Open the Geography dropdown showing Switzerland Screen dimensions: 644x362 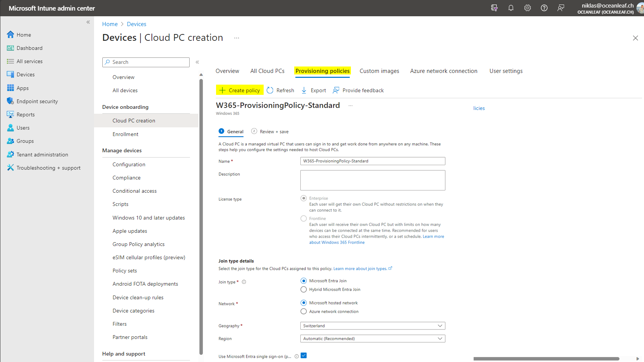[373, 326]
